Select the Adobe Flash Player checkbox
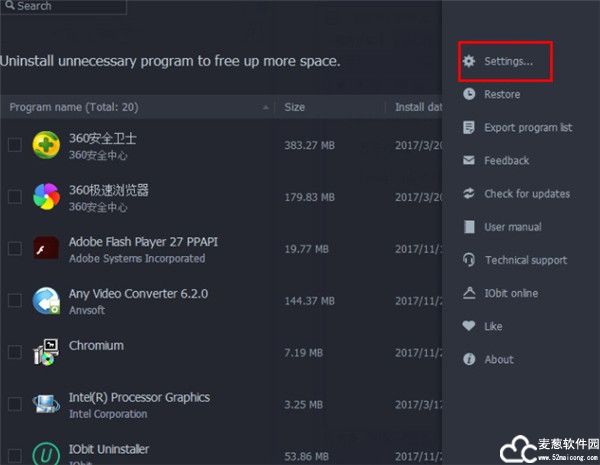The image size is (600, 465). (x=15, y=248)
